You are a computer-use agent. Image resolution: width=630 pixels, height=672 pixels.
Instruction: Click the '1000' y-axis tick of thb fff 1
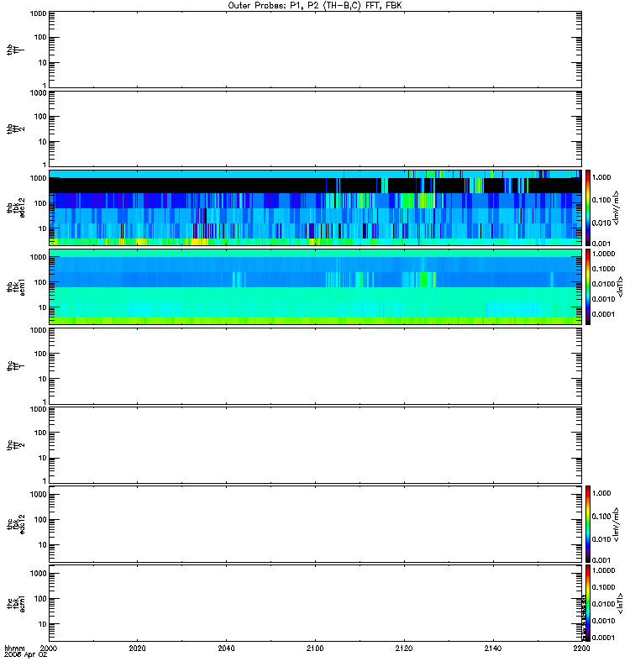[x=38, y=13]
